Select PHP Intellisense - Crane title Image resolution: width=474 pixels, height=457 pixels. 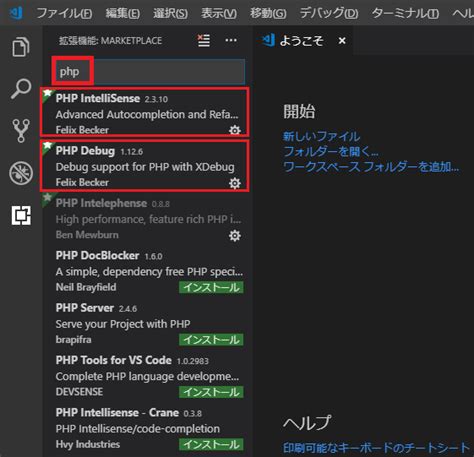(x=117, y=412)
